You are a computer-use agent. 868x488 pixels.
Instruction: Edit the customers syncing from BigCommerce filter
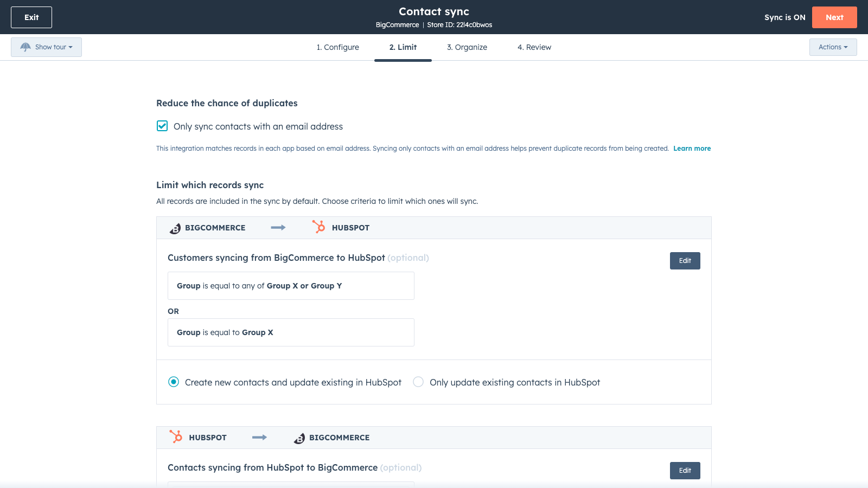pyautogui.click(x=685, y=261)
